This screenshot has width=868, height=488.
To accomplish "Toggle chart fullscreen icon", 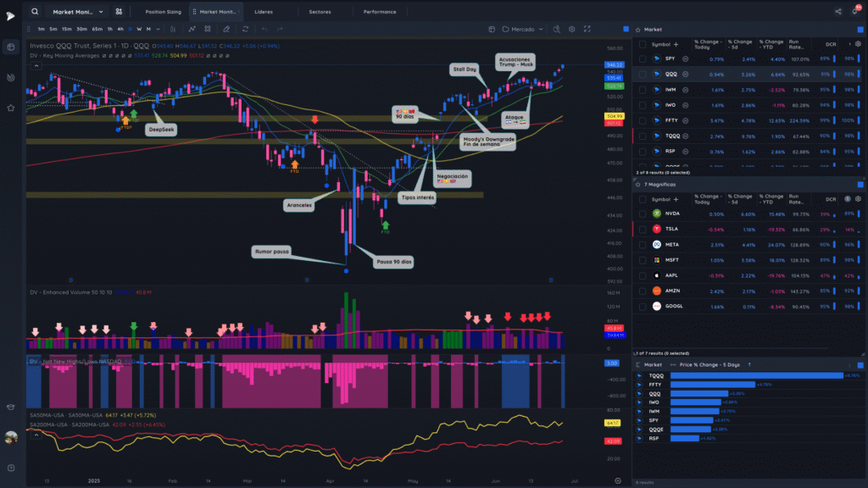I will [x=587, y=30].
